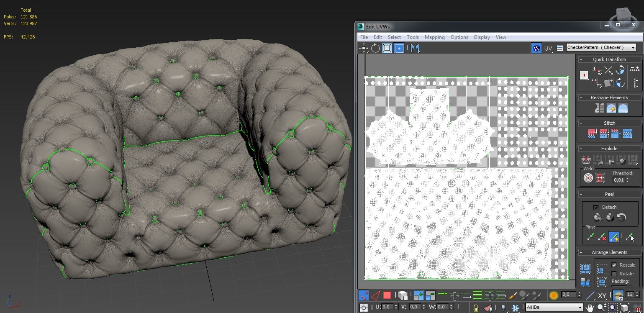This screenshot has width=644, height=313.
Task: Set the Soft Selection falloff value field
Action: 569,295
